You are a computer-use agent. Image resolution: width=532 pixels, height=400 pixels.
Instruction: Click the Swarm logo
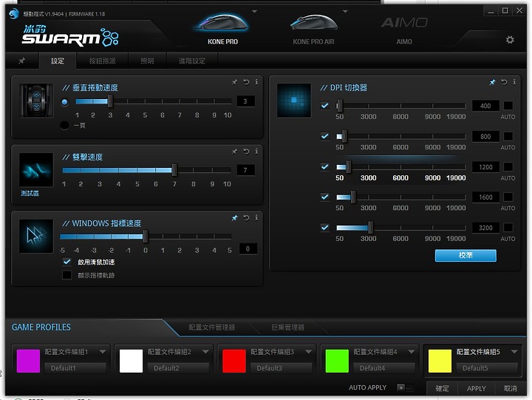(x=70, y=35)
